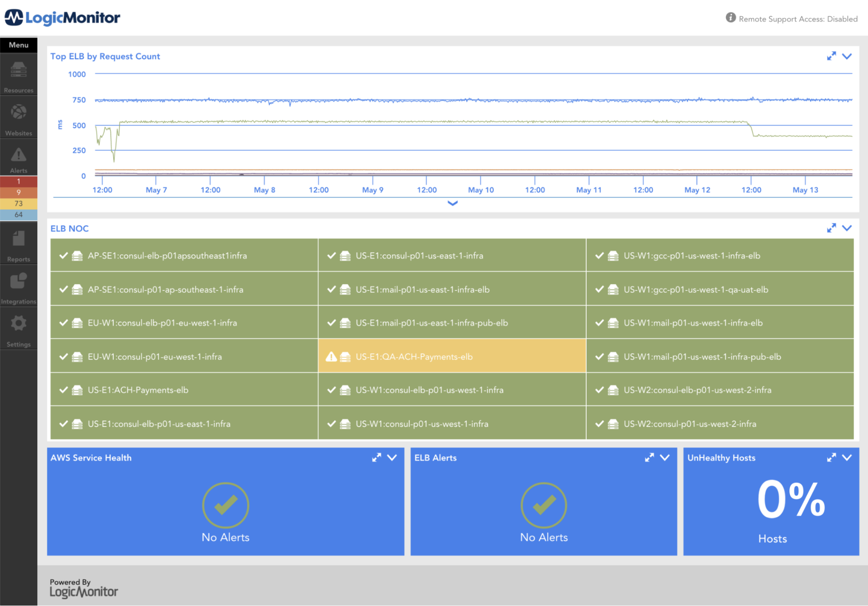Select US-W1:gcc-p01-us-west-1-qa-uat-elb NOC item
Screen dimensions: 868x606
[x=720, y=289]
